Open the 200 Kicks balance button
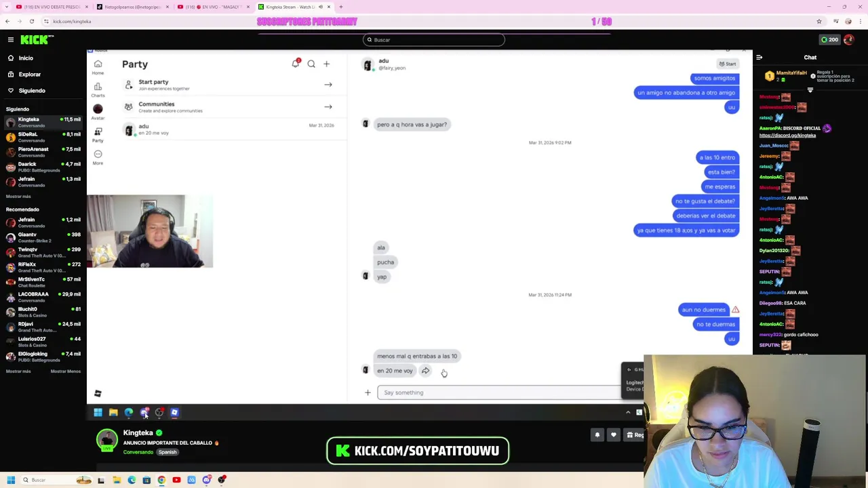868x488 pixels. [830, 40]
